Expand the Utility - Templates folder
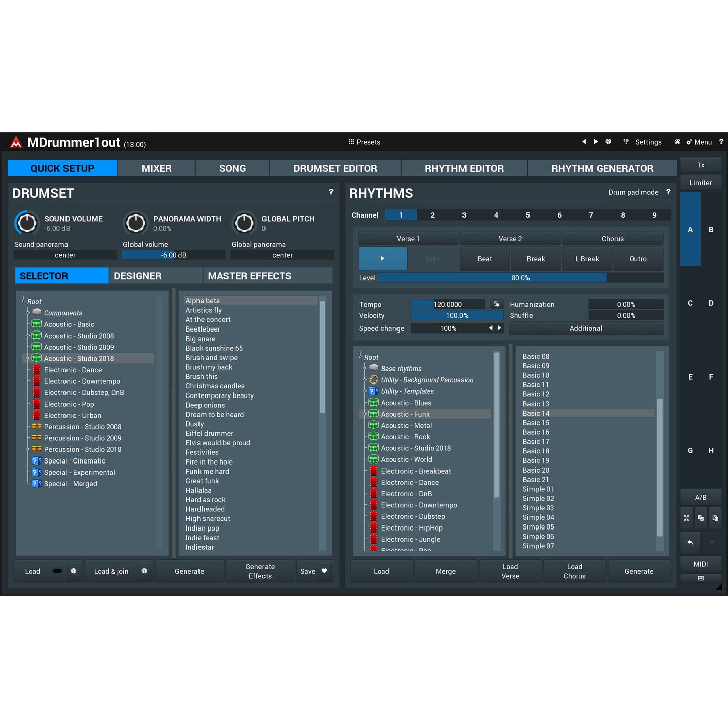 tap(366, 391)
